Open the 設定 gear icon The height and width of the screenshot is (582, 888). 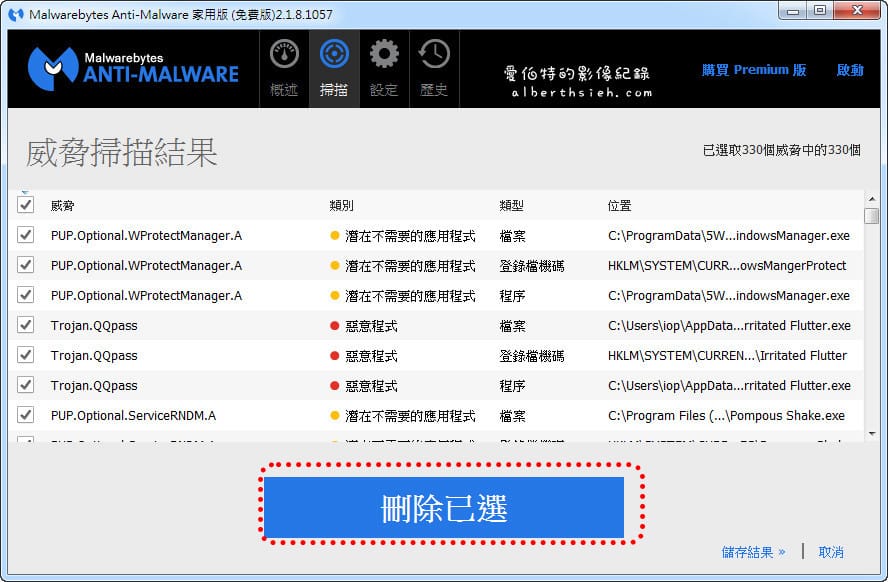point(384,54)
